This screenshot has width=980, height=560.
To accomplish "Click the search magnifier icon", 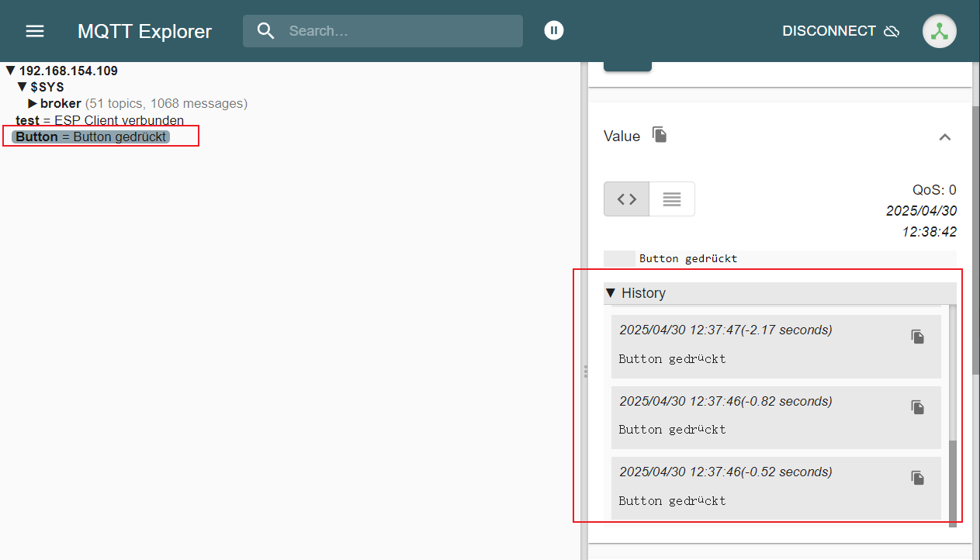I will point(266,31).
